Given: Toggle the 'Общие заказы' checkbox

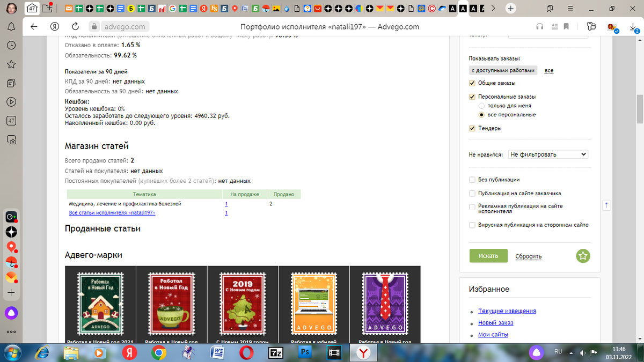Looking at the screenshot, I should 472,83.
